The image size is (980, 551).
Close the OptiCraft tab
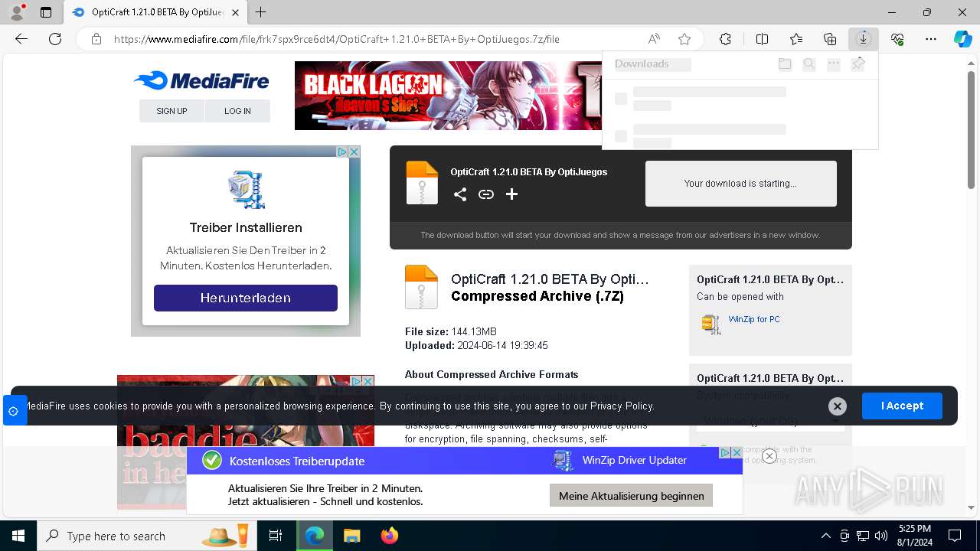pyautogui.click(x=236, y=12)
